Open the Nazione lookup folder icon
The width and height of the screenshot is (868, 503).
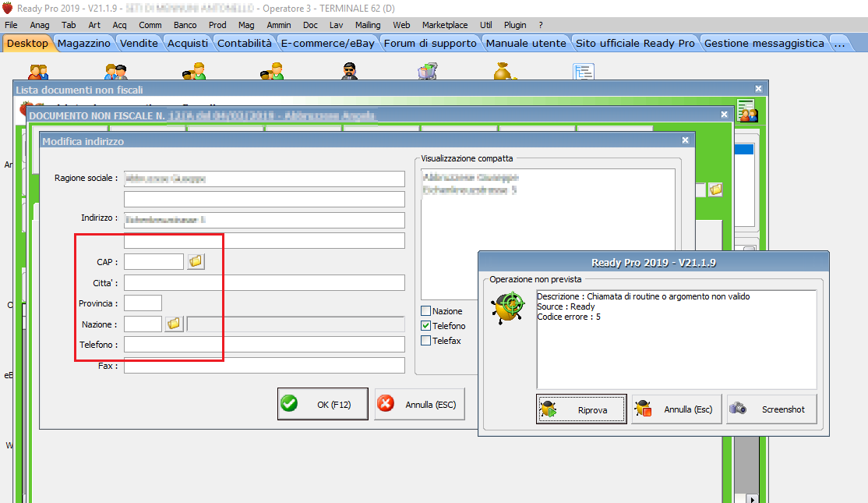tap(174, 324)
